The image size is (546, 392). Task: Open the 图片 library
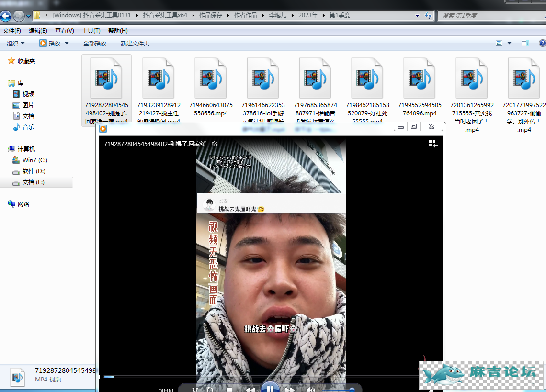click(x=23, y=105)
